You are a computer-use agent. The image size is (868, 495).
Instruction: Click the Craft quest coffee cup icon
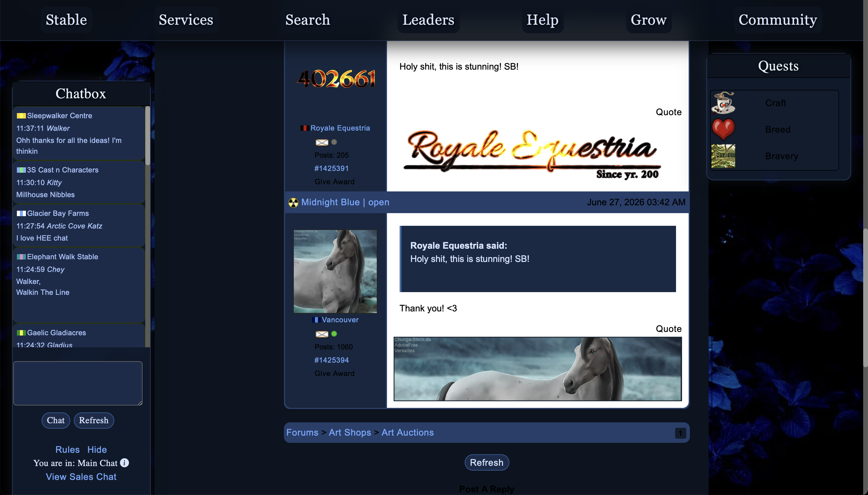point(723,103)
